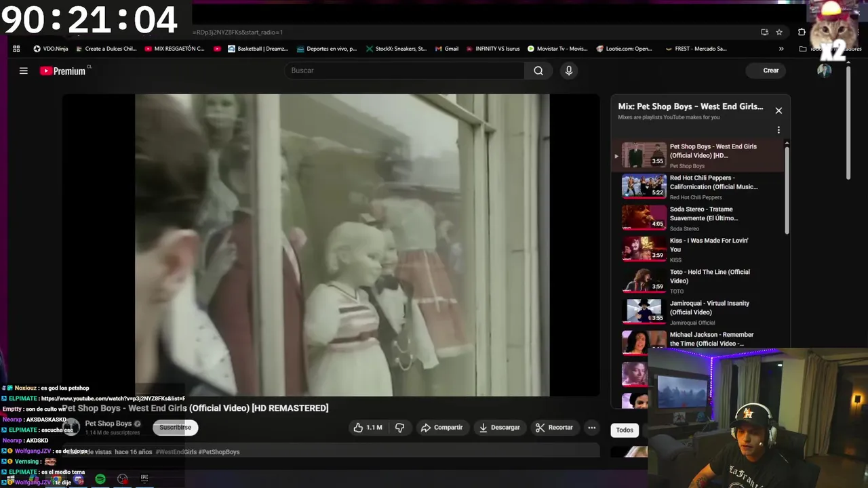The height and width of the screenshot is (488, 868).
Task: Open Gmail bookmark
Action: (x=447, y=49)
